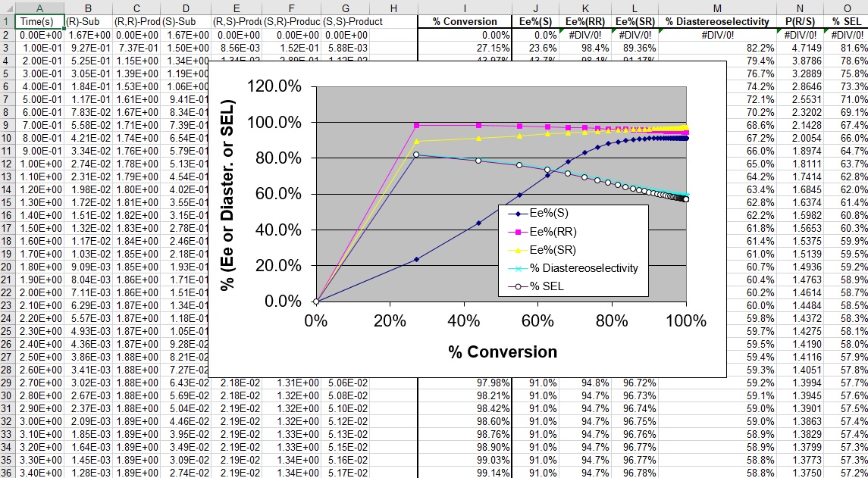868x478 pixels.
Task: Select column I header
Action: point(465,7)
